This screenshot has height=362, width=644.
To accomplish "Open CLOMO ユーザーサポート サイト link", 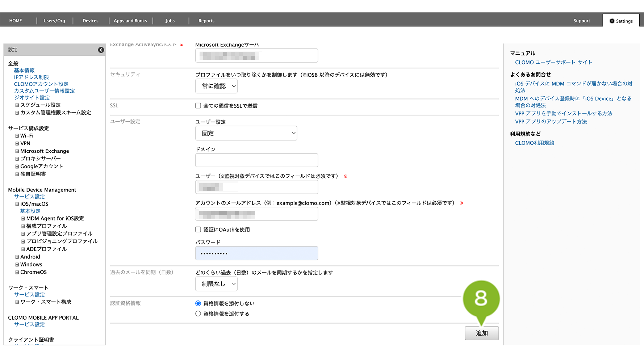I will (553, 62).
